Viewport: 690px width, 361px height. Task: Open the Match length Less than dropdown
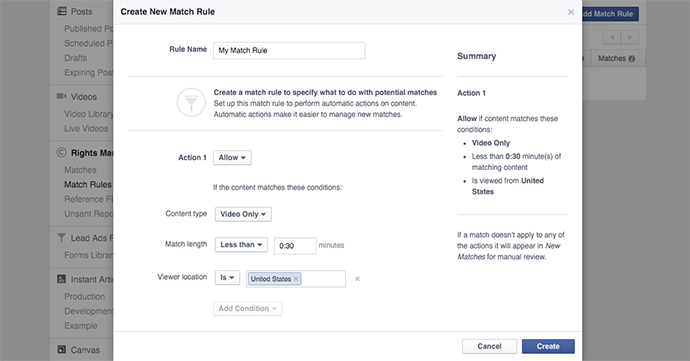tap(241, 244)
